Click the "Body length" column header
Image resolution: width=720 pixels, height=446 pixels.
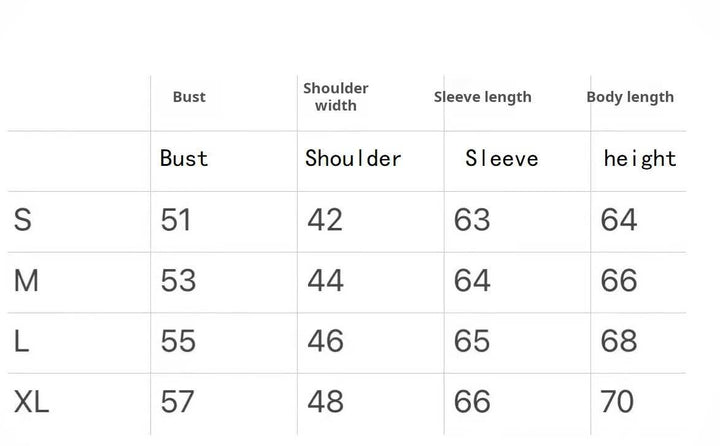click(630, 97)
